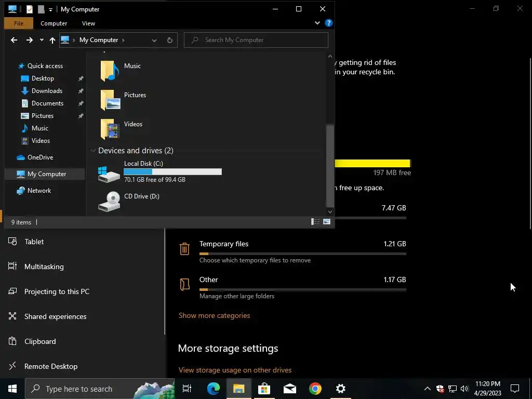Select Videos in the navigation pane
Image resolution: width=532 pixels, height=399 pixels.
click(x=41, y=140)
